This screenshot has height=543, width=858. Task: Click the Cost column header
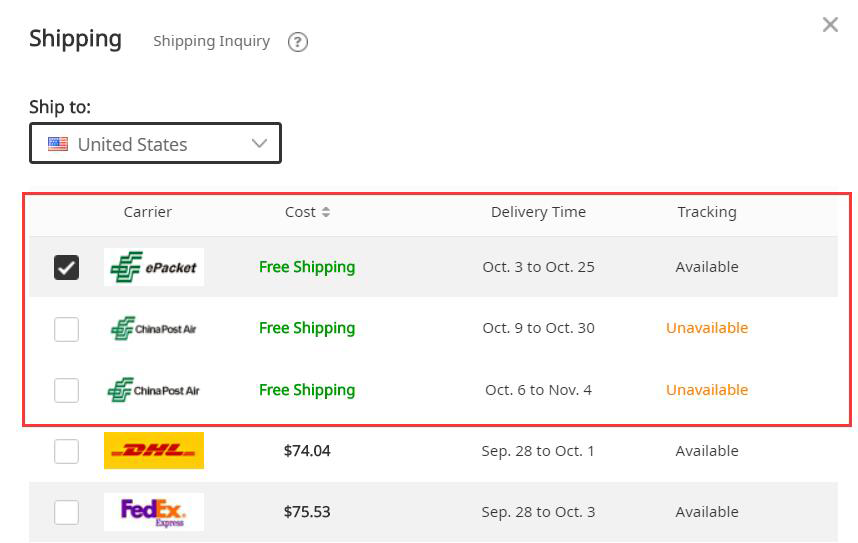300,212
